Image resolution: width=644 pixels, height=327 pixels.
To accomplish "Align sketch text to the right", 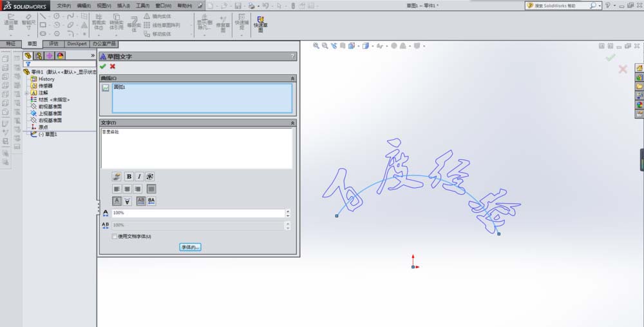I will click(x=138, y=189).
